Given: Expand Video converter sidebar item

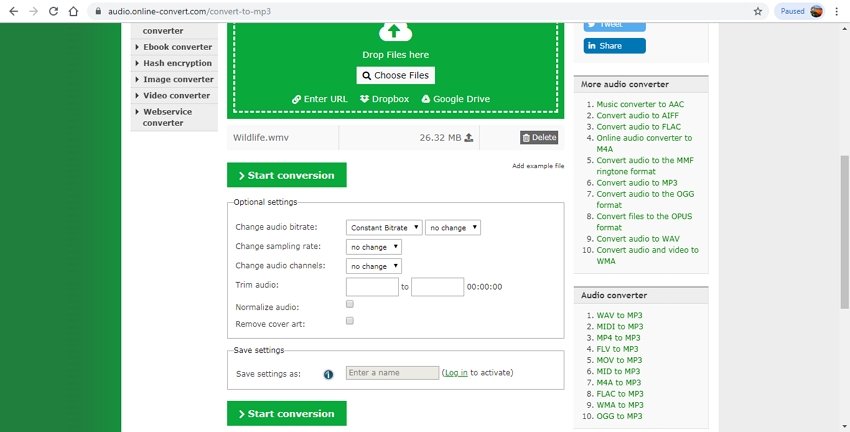Looking at the screenshot, I should [174, 95].
